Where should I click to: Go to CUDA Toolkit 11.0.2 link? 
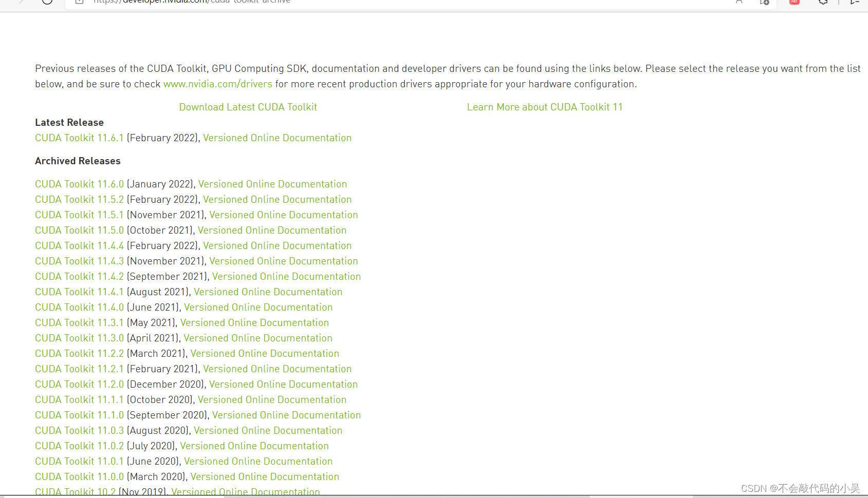(80, 446)
